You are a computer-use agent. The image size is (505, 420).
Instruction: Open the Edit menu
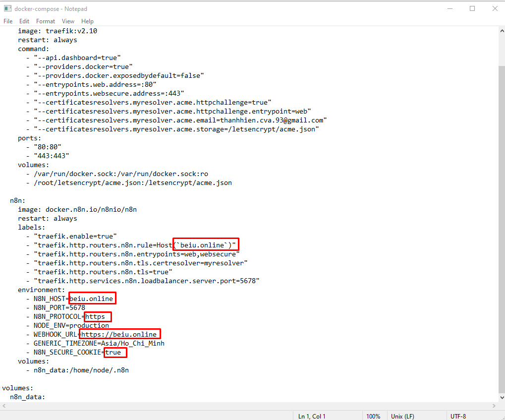pos(24,21)
